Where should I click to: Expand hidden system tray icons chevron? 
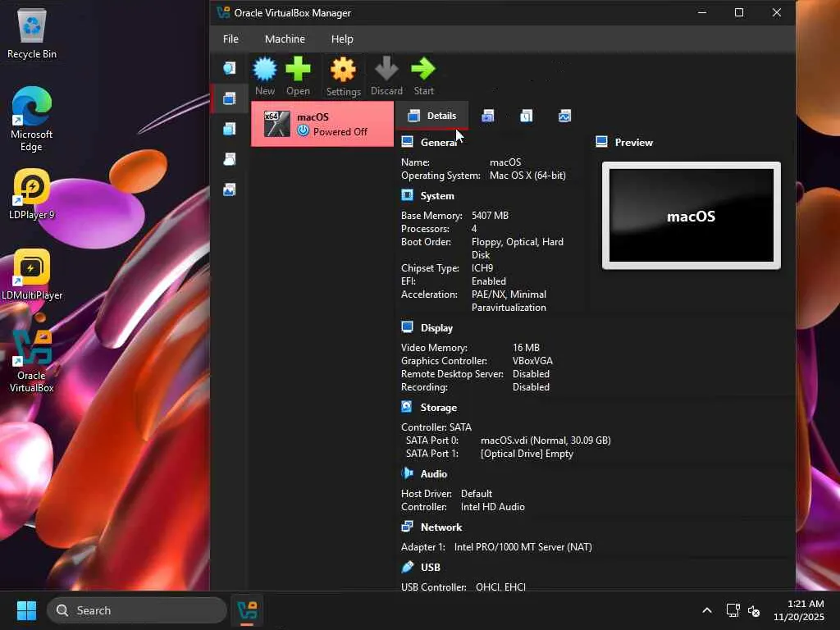coord(706,610)
